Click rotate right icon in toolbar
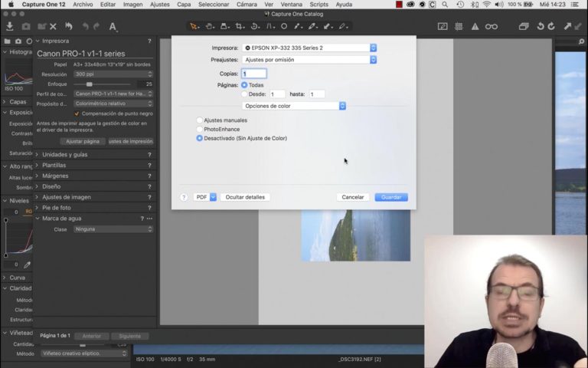The height and width of the screenshot is (368, 588). (x=551, y=26)
